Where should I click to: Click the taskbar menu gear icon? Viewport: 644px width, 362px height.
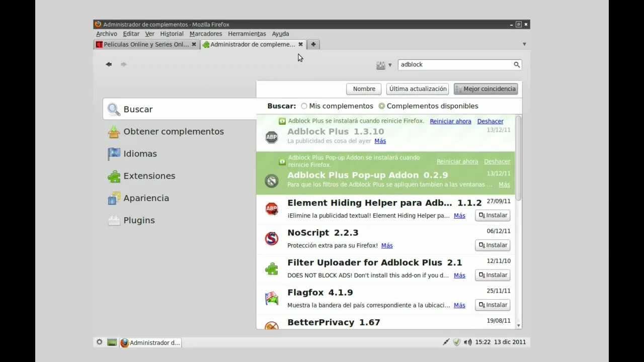click(x=100, y=342)
